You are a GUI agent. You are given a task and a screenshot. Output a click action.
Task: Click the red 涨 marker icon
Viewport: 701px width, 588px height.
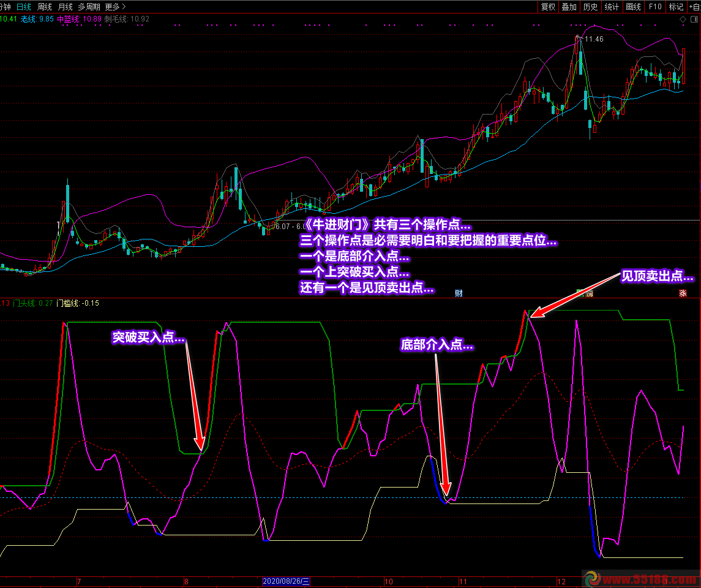coord(682,293)
